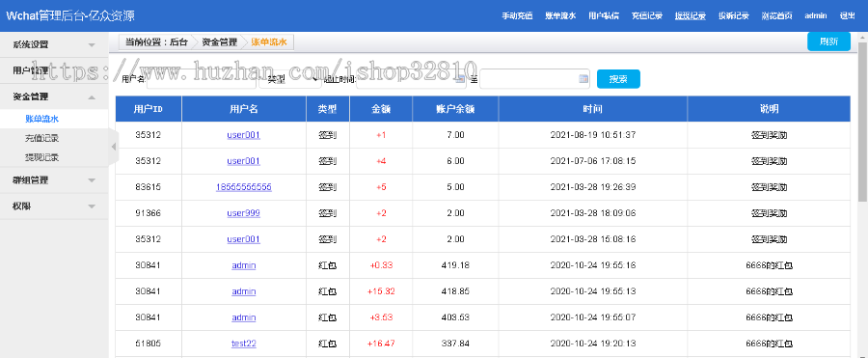Click the 说明 column header

tap(769, 109)
